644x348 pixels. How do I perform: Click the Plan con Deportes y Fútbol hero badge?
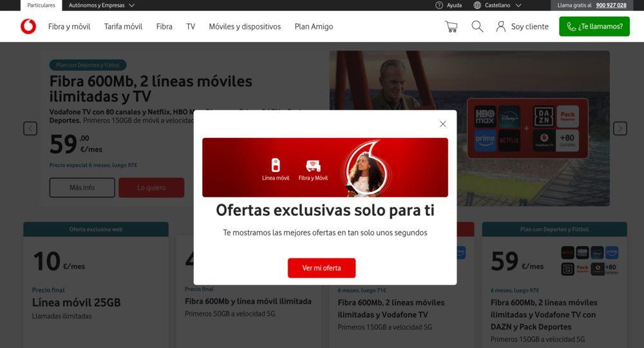88,65
